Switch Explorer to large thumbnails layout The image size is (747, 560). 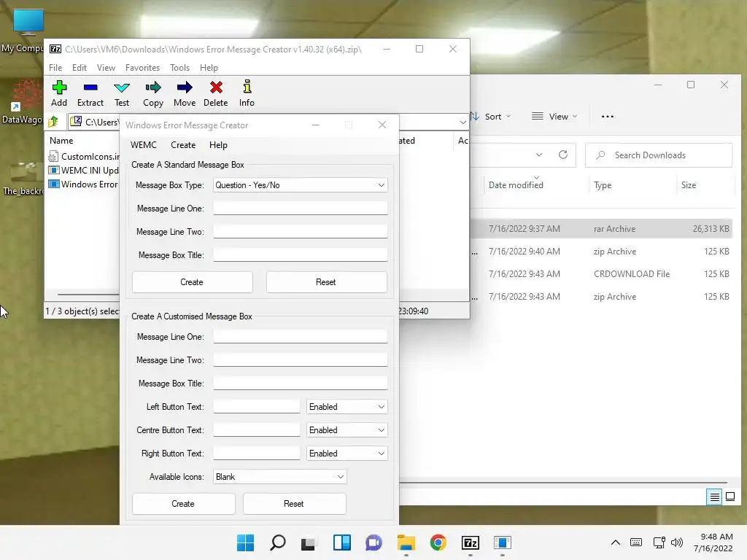[729, 497]
